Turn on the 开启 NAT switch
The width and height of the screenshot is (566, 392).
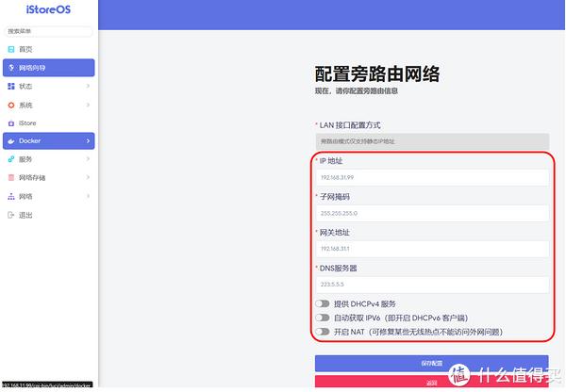point(323,332)
